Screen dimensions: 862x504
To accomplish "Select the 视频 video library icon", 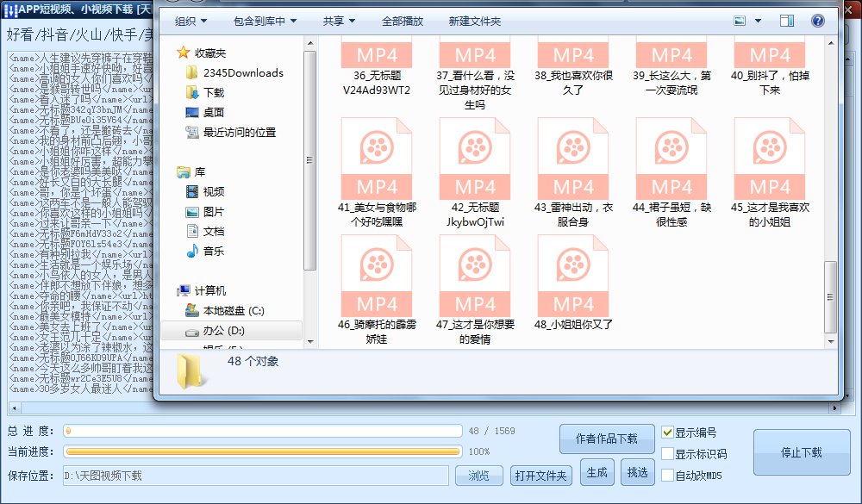I will (192, 192).
